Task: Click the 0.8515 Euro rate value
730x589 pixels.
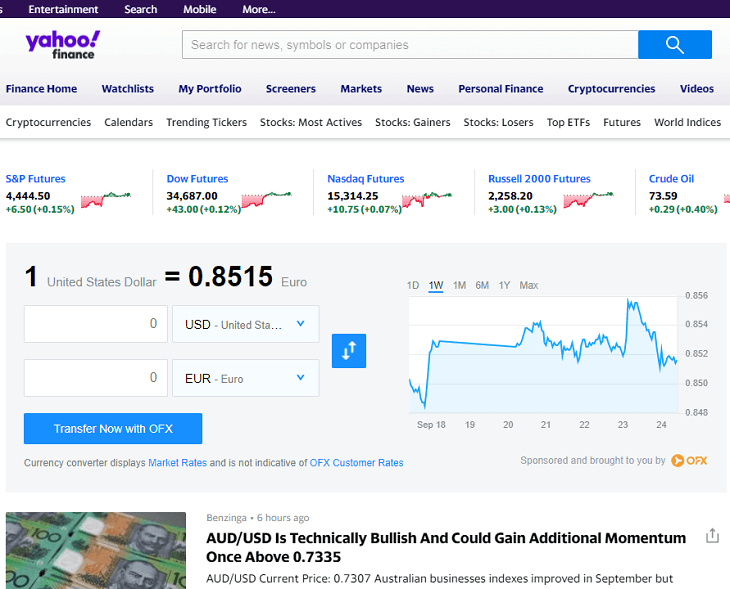Action: tap(230, 276)
